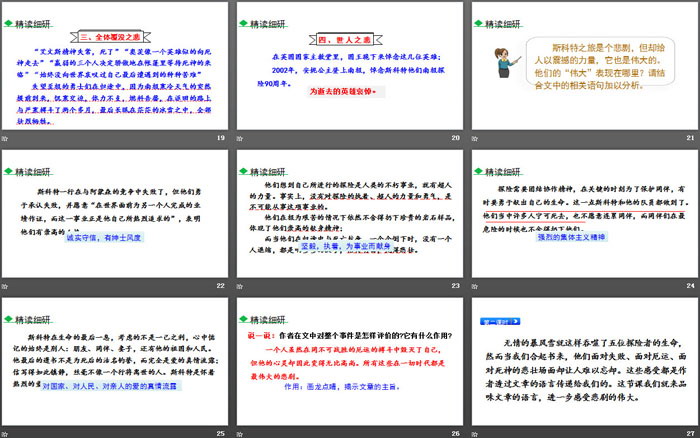Click animation star icon under slide 25
Viewport: 700px width, 438px height.
point(8,433)
